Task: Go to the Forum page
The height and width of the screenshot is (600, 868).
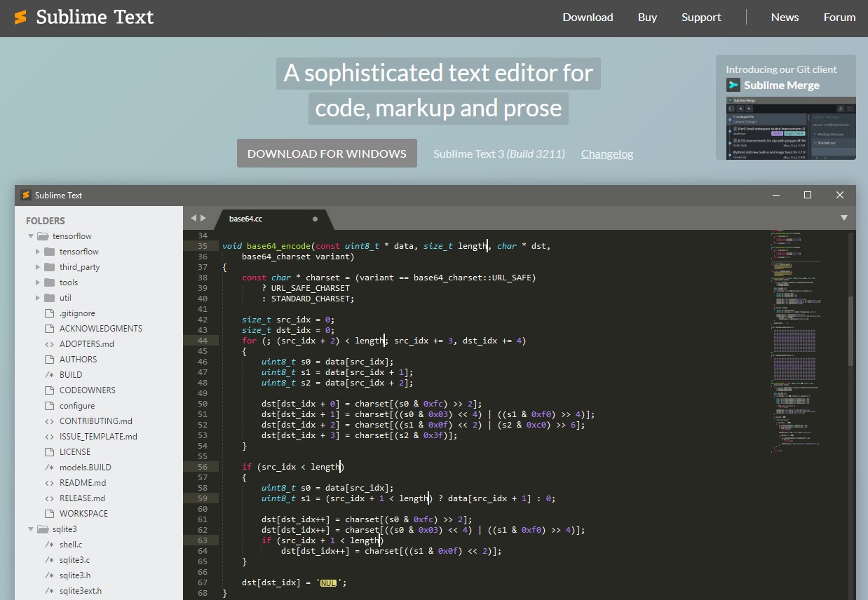Action: pyautogui.click(x=839, y=18)
